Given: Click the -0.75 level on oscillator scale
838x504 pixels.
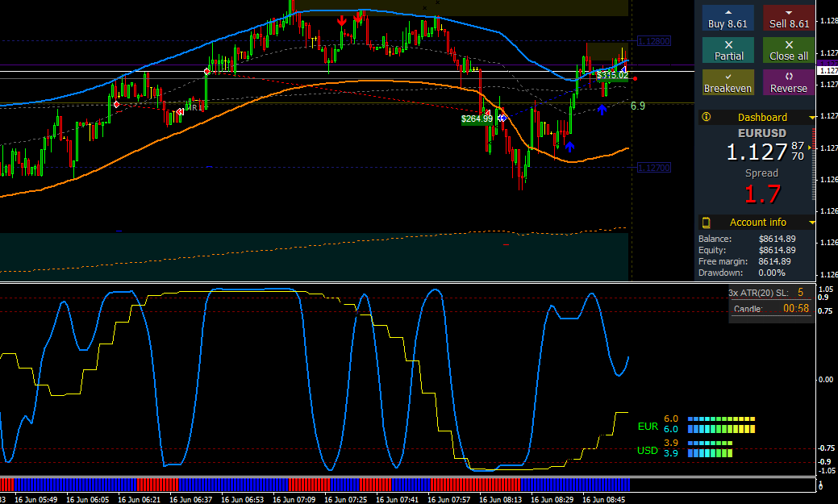Looking at the screenshot, I should coord(826,448).
